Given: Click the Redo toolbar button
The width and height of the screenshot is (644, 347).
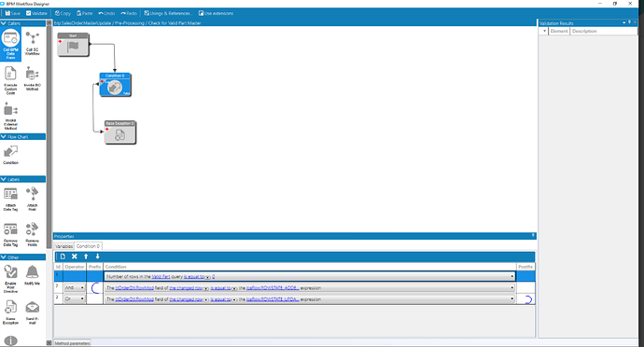Looking at the screenshot, I should [x=129, y=13].
